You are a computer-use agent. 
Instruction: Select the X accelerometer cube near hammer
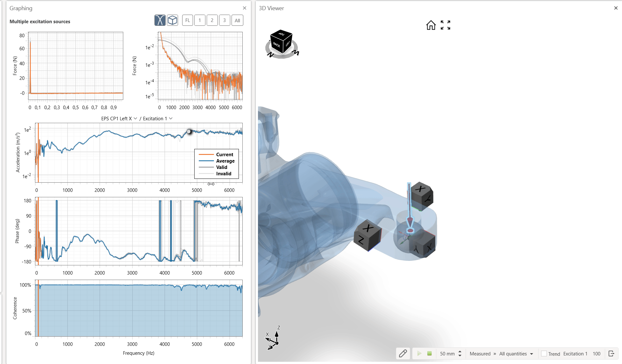(x=422, y=196)
